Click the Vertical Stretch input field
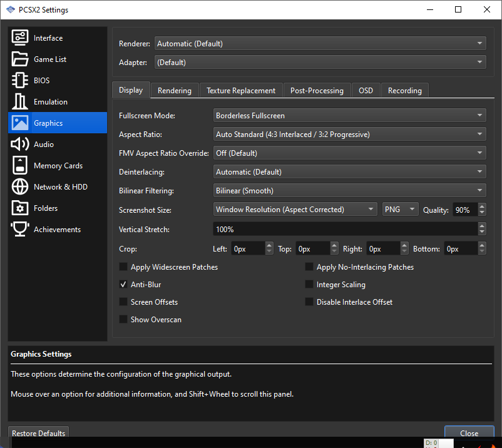Viewport: 502px width, 448px height. tap(344, 230)
